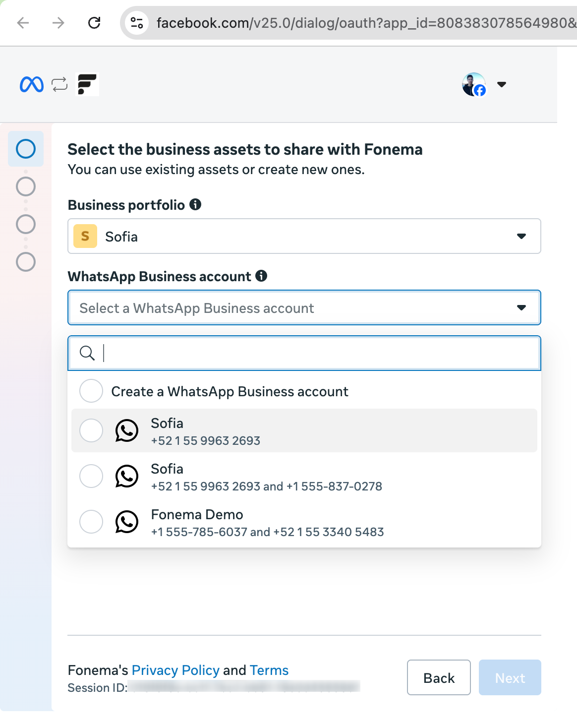577x728 pixels.
Task: Click the Meta logo
Action: (x=32, y=84)
